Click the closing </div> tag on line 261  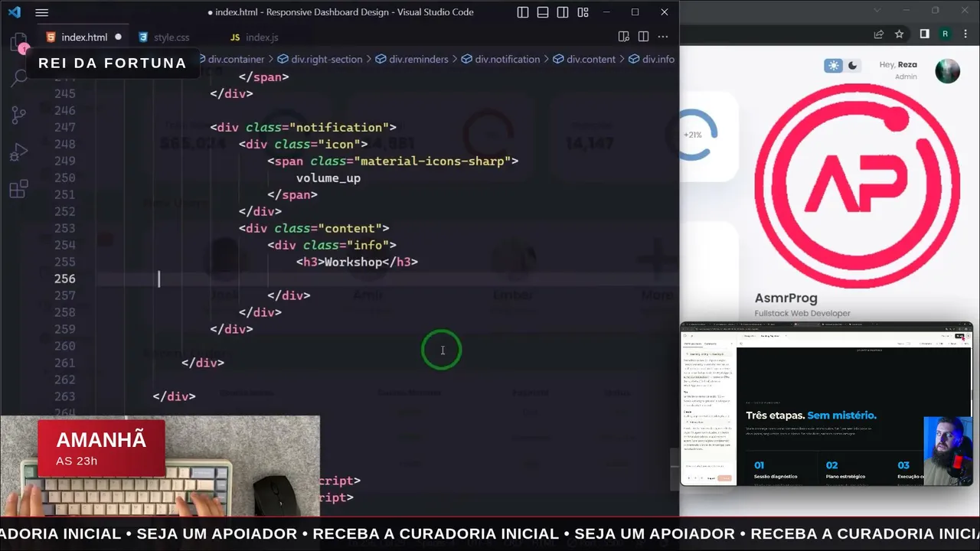[203, 363]
